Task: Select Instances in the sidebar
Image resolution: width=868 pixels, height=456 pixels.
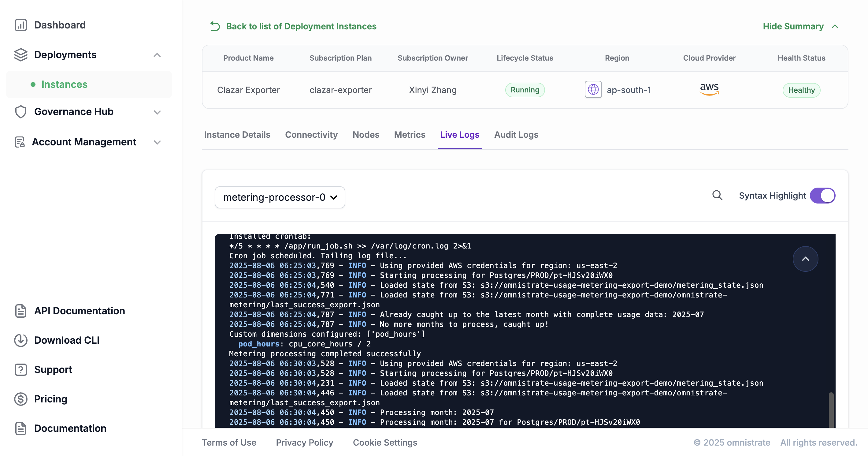Action: pos(89,84)
